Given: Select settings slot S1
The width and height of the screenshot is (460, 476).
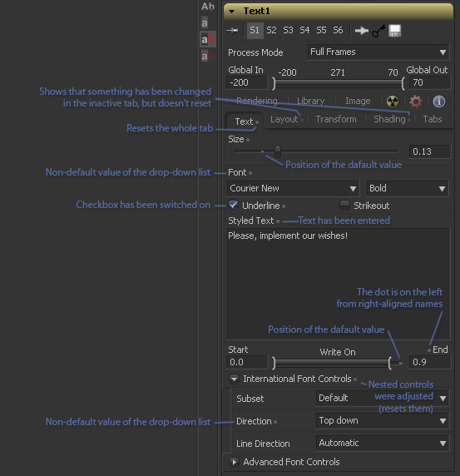Looking at the screenshot, I should click(255, 30).
